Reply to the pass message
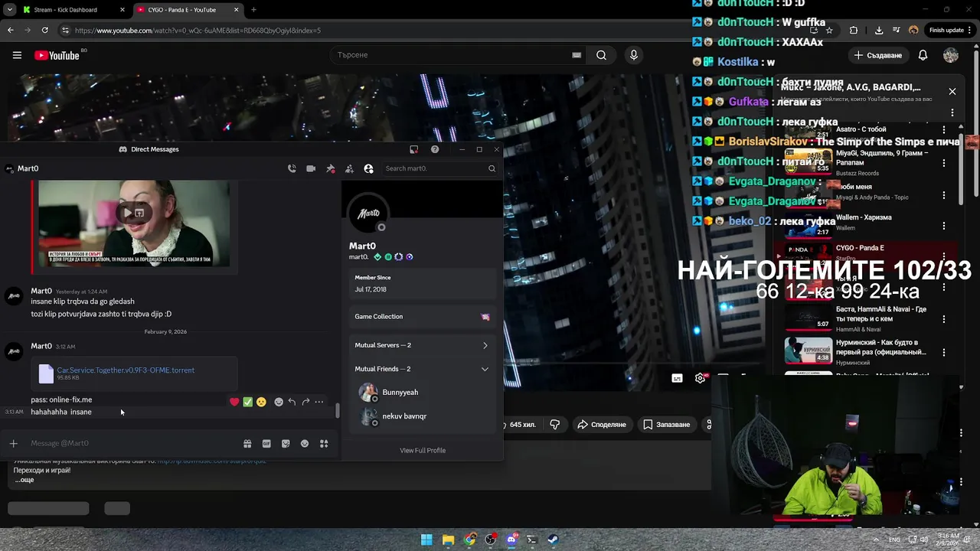The image size is (980, 551). coord(292,402)
